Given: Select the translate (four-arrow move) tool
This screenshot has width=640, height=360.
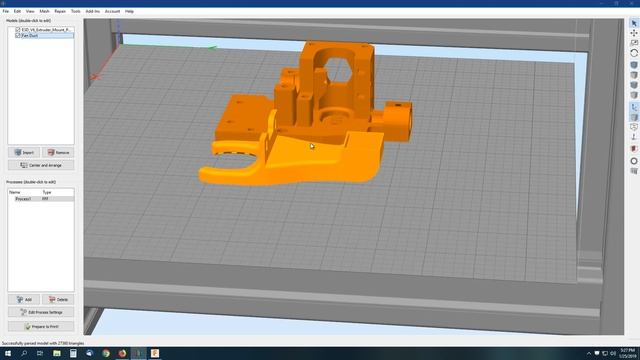Looking at the screenshot, I should pyautogui.click(x=634, y=33).
